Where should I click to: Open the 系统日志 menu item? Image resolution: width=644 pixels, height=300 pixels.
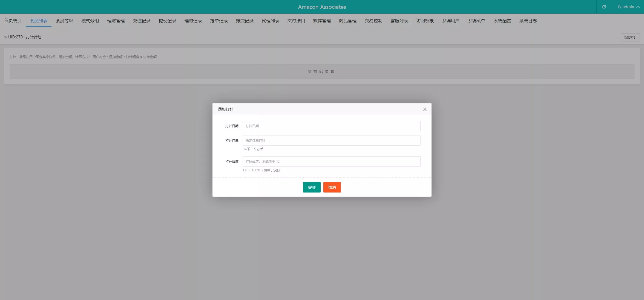click(528, 21)
